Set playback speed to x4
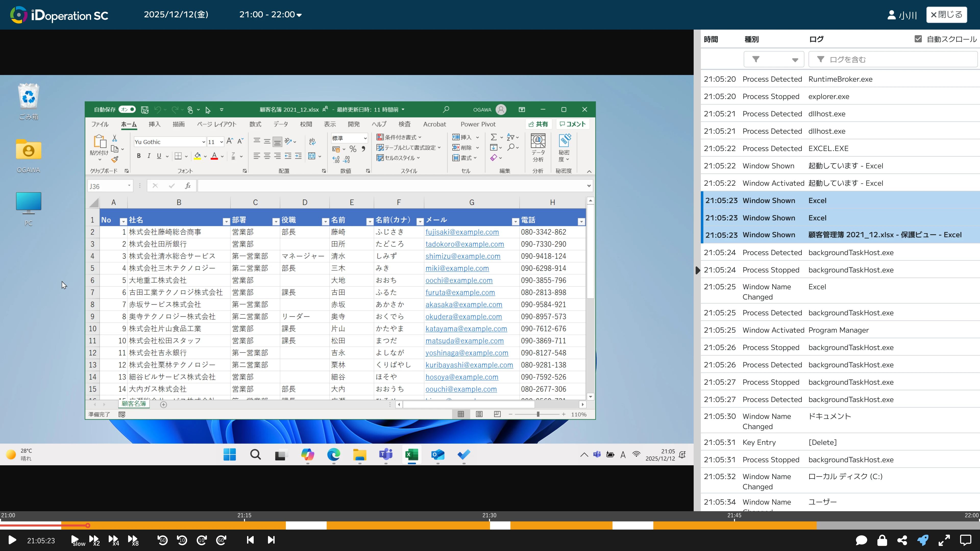Image resolution: width=980 pixels, height=551 pixels. coord(113,540)
